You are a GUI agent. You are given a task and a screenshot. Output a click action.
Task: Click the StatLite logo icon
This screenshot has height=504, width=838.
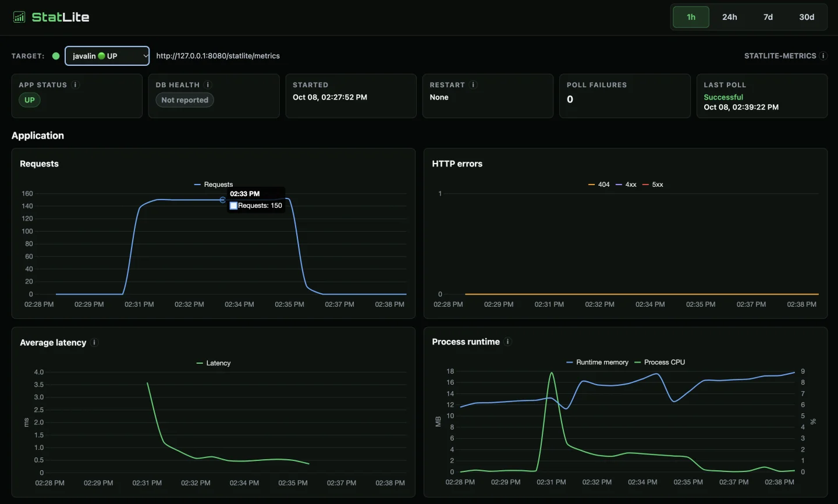tap(19, 17)
